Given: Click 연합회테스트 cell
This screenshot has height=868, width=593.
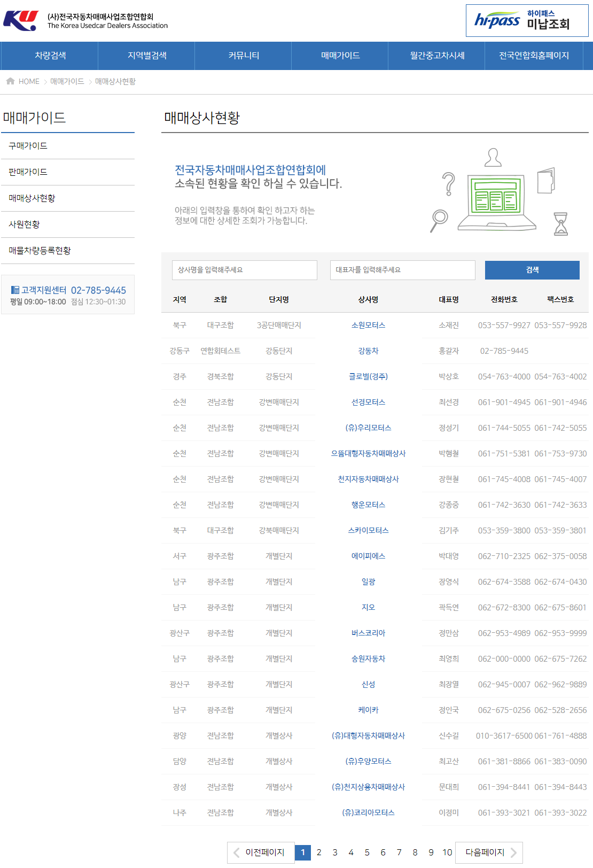Looking at the screenshot, I should tap(220, 351).
